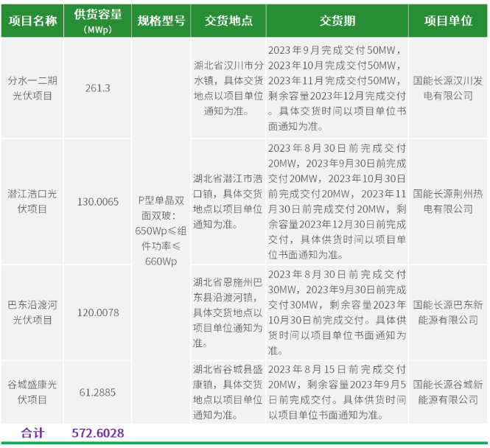Viewport: 490px width, 448px height.
Task: Click the 交货期 column header
Action: pyautogui.click(x=336, y=21)
